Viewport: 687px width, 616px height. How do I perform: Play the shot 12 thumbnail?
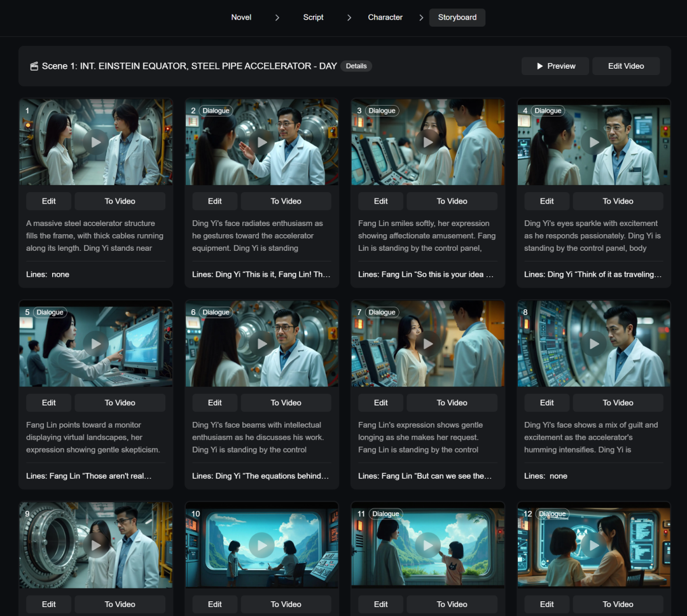coord(593,545)
